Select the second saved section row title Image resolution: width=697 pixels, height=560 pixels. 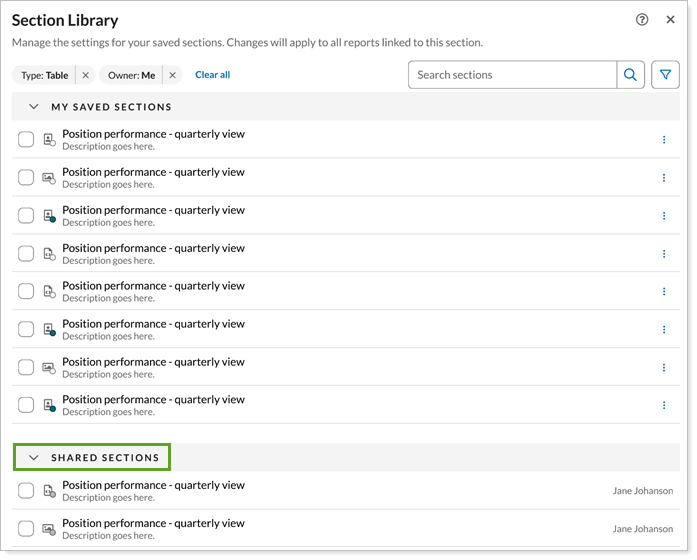coord(153,172)
